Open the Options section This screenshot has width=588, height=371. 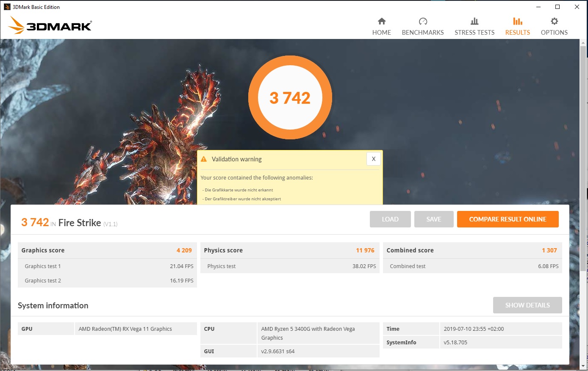tap(554, 26)
